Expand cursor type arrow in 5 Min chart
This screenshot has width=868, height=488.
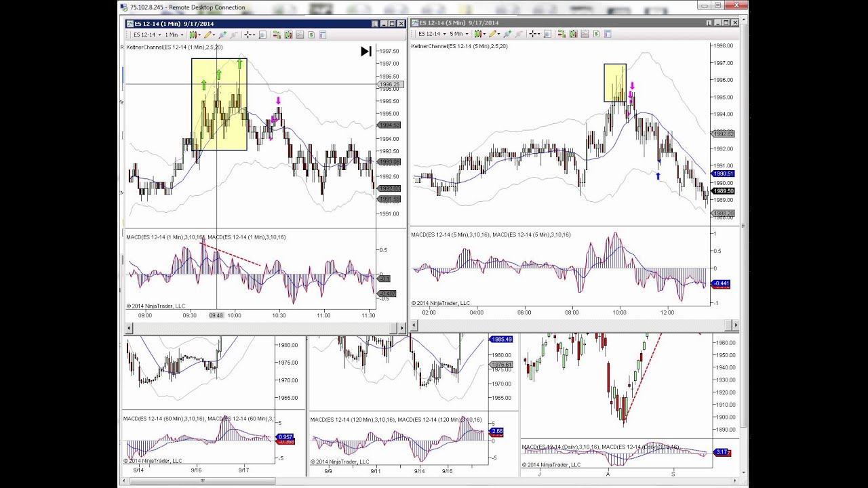(x=539, y=34)
